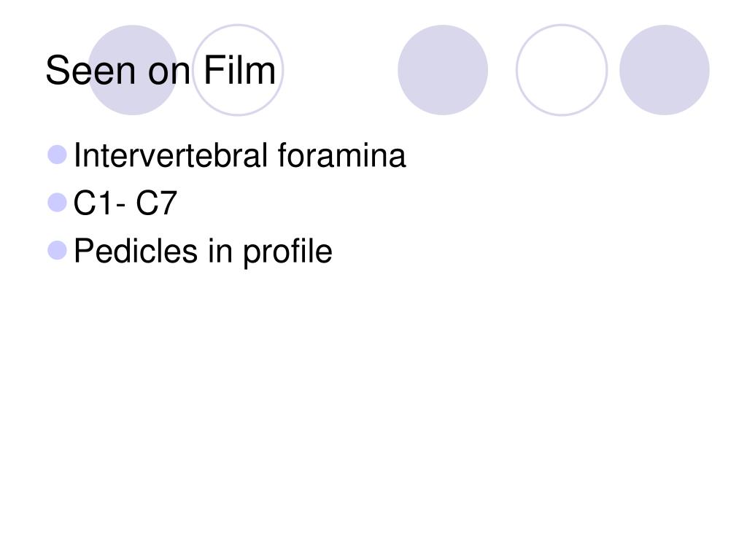Select the 'Seen on Film' slide title
This screenshot has width=747, height=560.
tap(160, 71)
